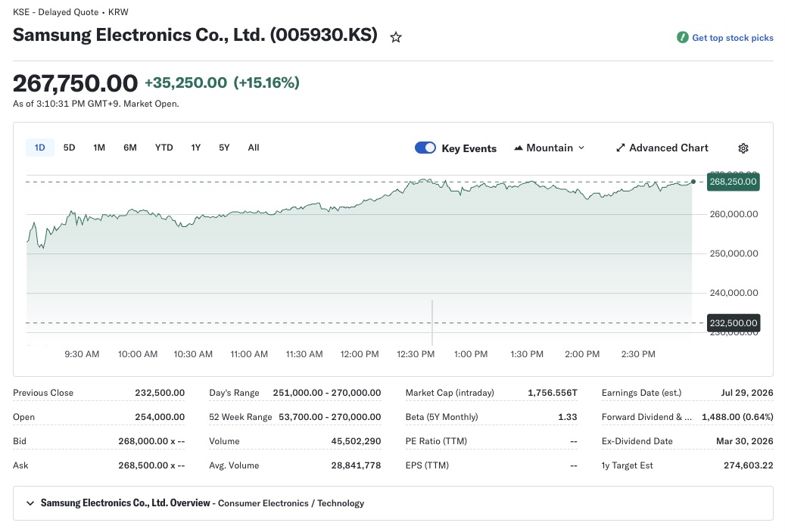
Task: Switch to the 5D time range
Action: tap(69, 148)
